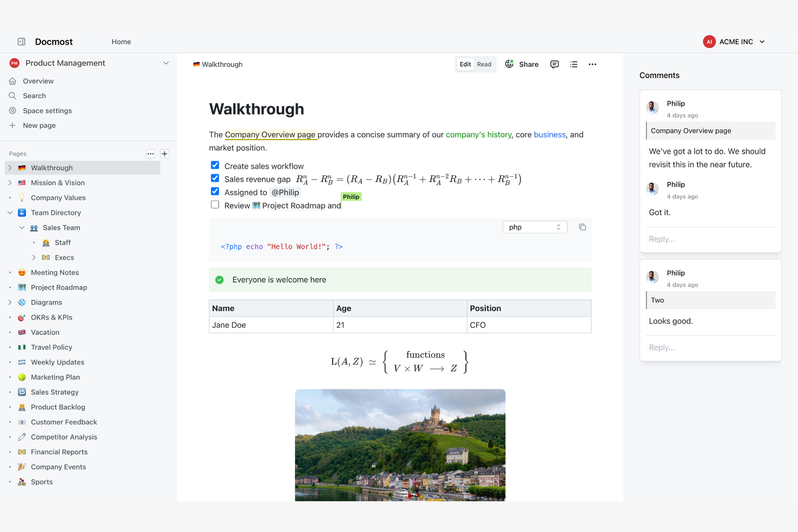Screen dimensions: 798x532
Task: Open Pages section ellipsis menu
Action: click(150, 154)
